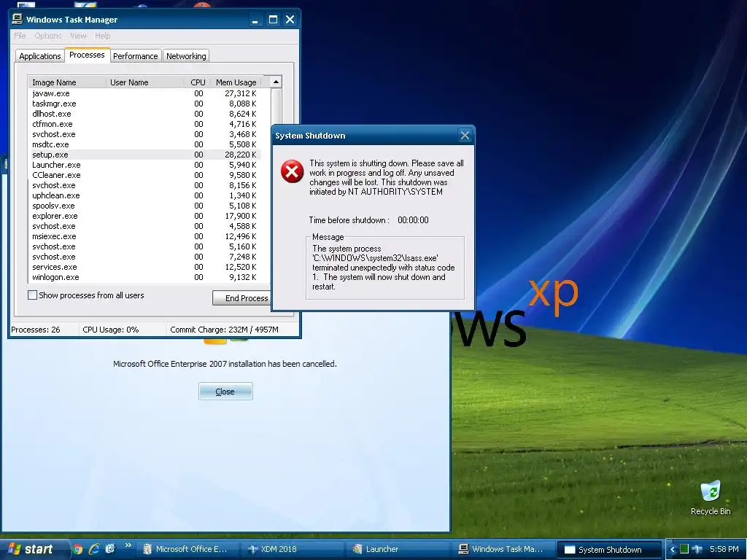
Task: Switch to the Applications tab
Action: pyautogui.click(x=40, y=56)
